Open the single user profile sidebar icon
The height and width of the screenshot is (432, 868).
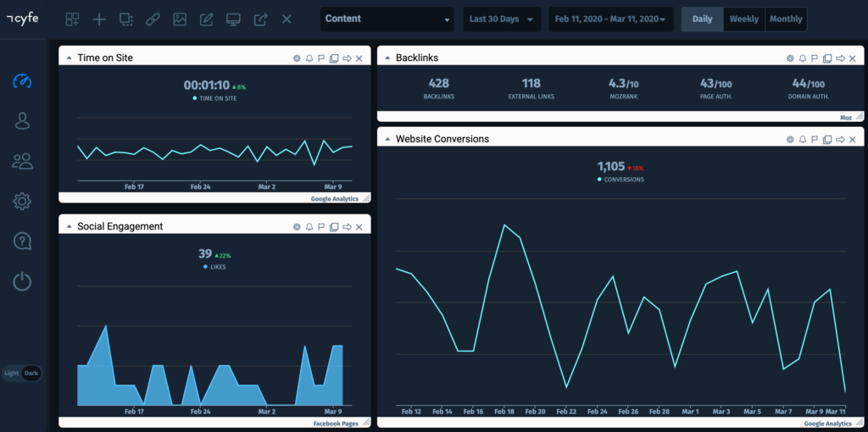[22, 120]
